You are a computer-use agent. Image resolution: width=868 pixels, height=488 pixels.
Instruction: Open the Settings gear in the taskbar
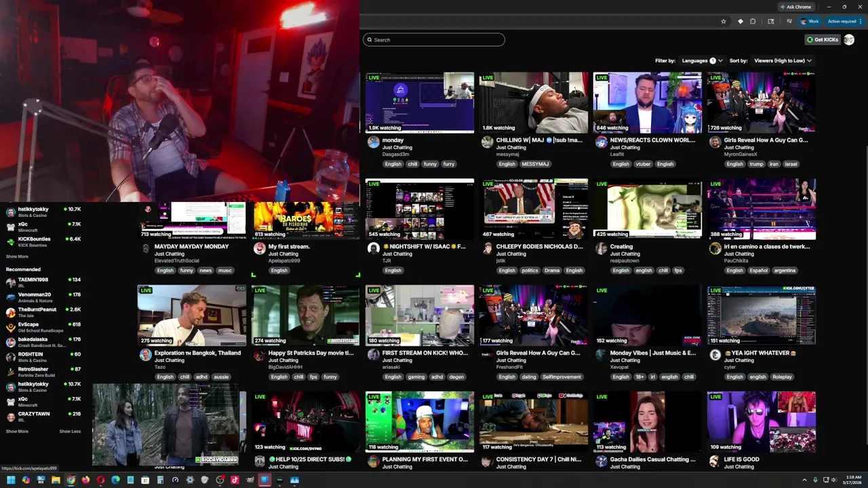coord(190,480)
